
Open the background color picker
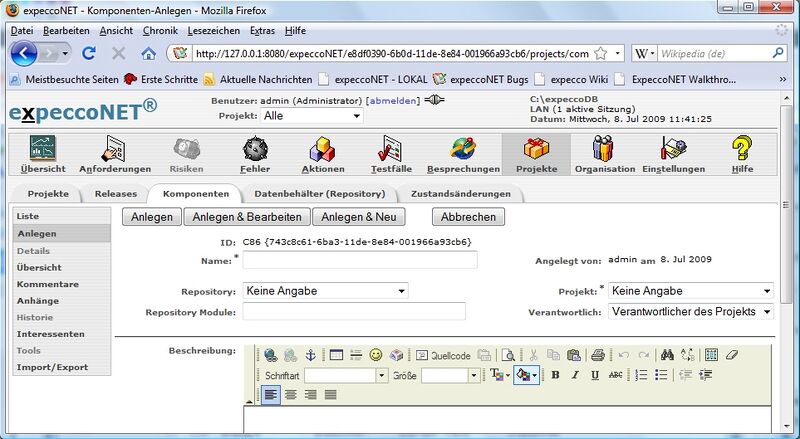point(527,375)
